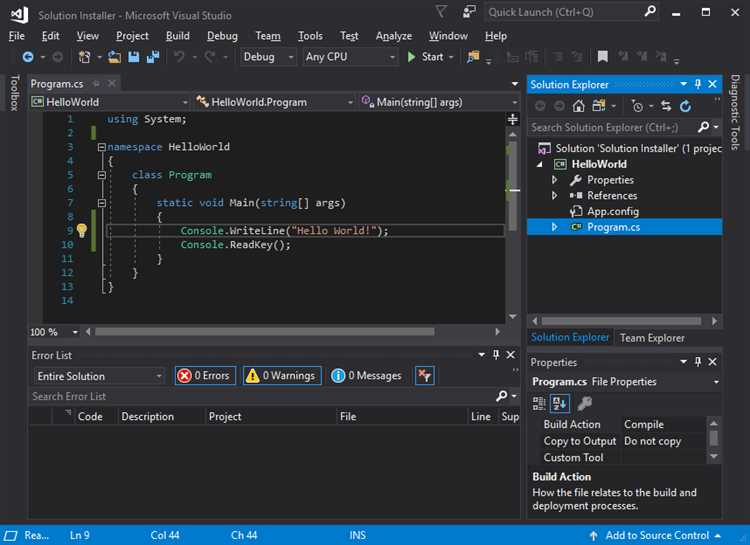Click the Quick Launch input box
Viewport: 750px width, 545px height.
pos(564,12)
